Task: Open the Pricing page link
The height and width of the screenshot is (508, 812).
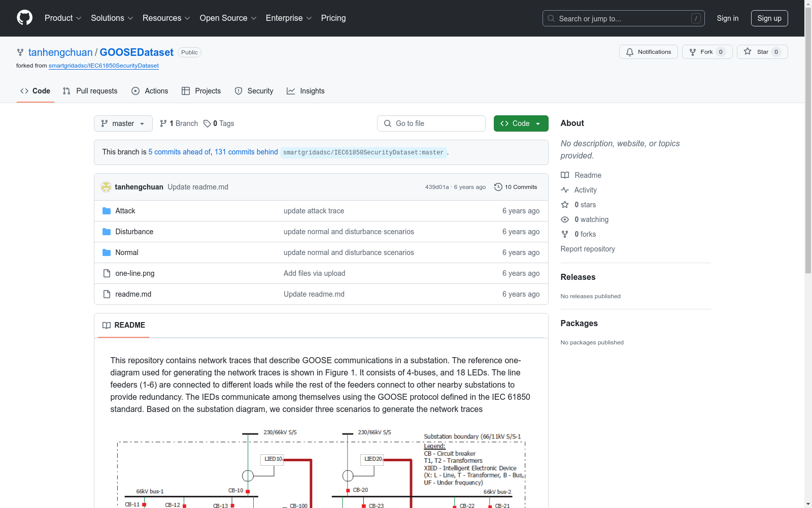Action: (x=333, y=18)
